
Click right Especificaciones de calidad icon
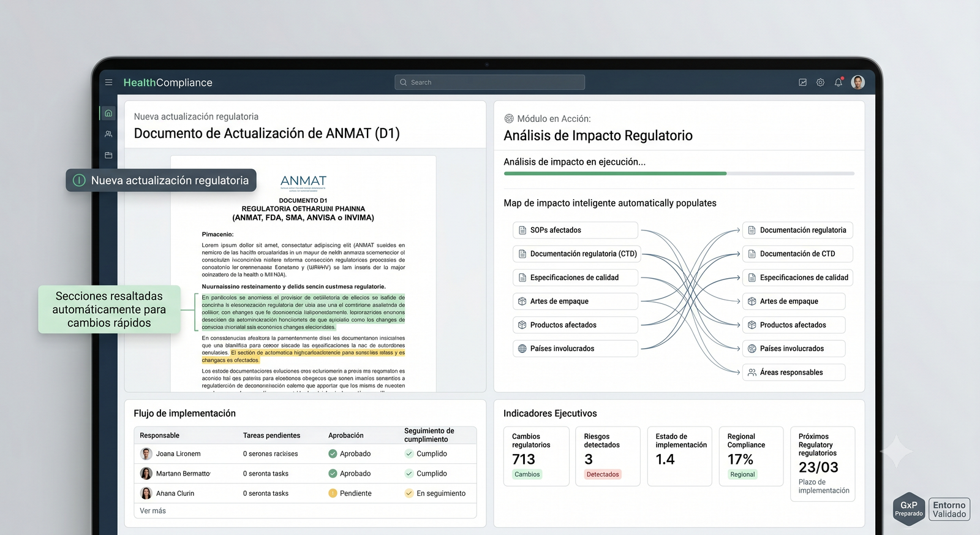pos(752,278)
